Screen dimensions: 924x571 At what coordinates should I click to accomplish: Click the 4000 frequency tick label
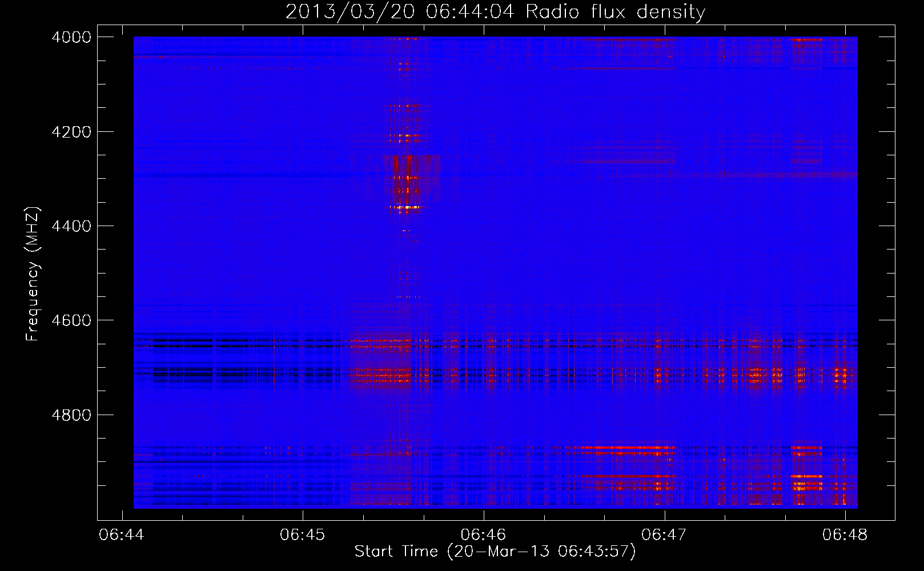[x=71, y=37]
